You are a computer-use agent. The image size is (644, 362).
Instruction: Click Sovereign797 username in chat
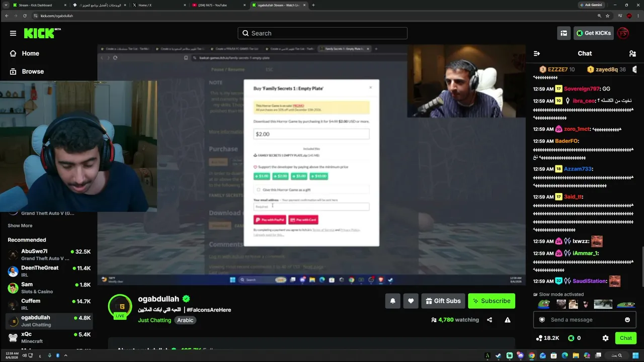click(582, 89)
